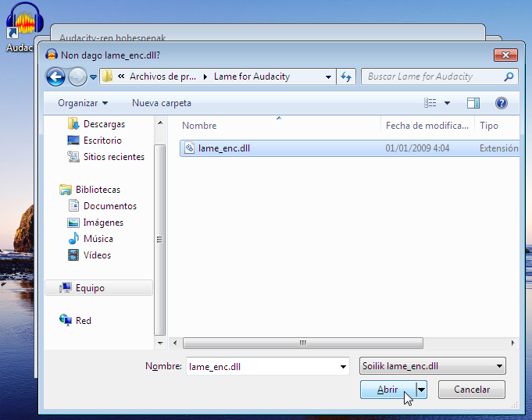
Task: Select Descargas in navigation pane
Action: point(104,124)
